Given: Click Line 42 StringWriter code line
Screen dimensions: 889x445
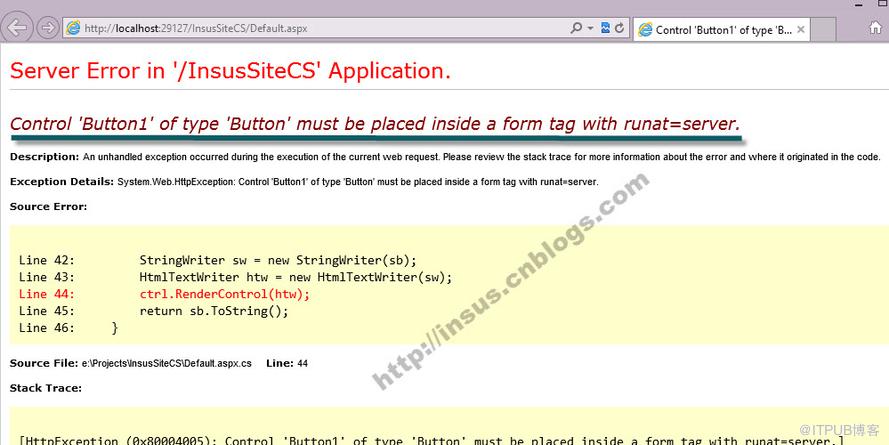Looking at the screenshot, I should (x=218, y=260).
